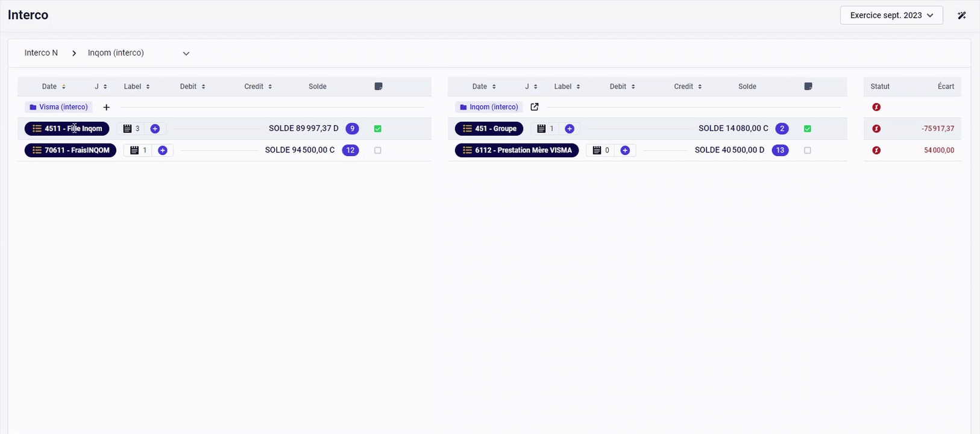This screenshot has height=434, width=980.
Task: Click the -75 917,37 écart value
Action: (937, 129)
